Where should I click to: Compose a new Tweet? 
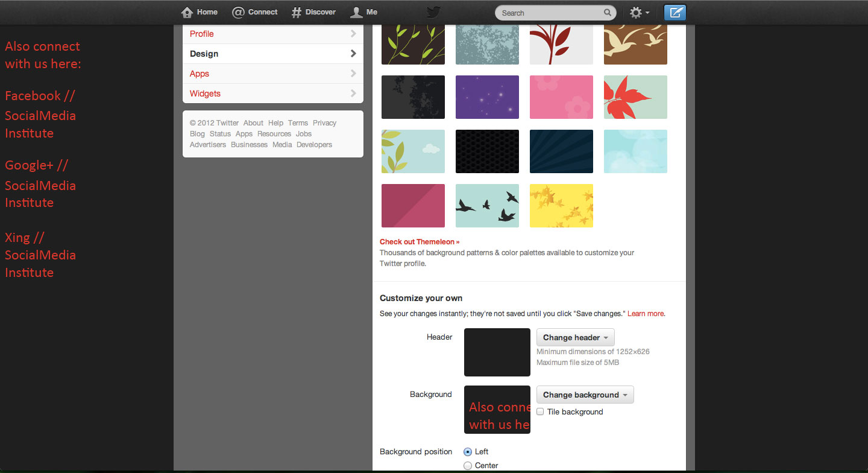pyautogui.click(x=675, y=13)
